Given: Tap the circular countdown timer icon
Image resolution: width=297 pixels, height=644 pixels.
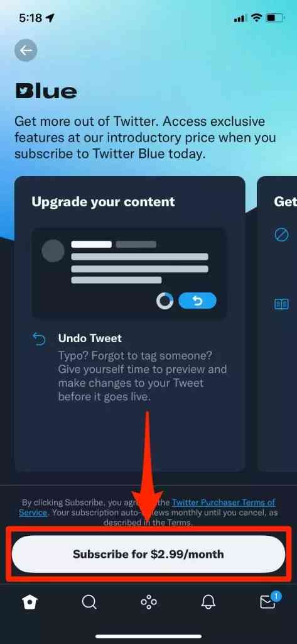Looking at the screenshot, I should click(x=165, y=301).
